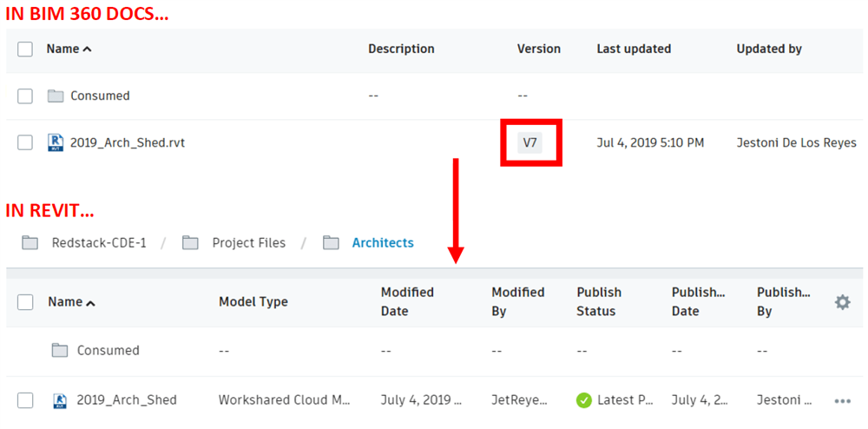Image resolution: width=868 pixels, height=429 pixels.
Task: Click Redstack-CDE-1 breadcrumb folder icon
Action: 30,243
